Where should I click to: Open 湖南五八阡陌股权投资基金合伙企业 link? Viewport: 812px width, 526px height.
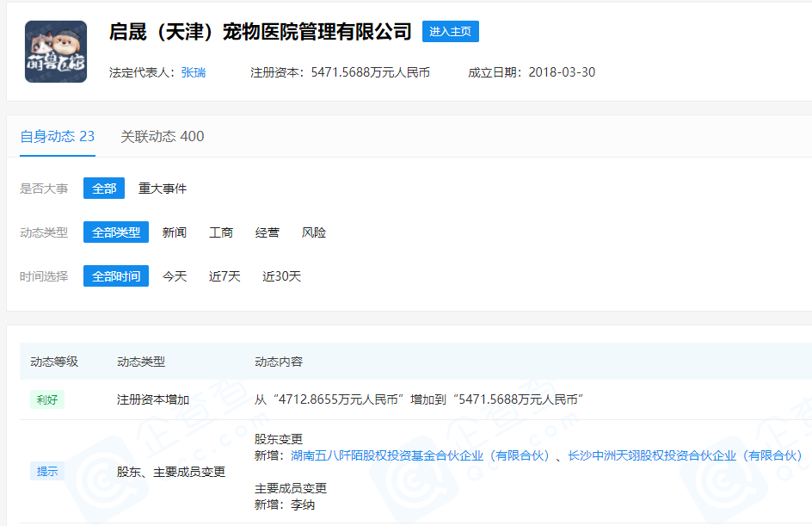420,455
